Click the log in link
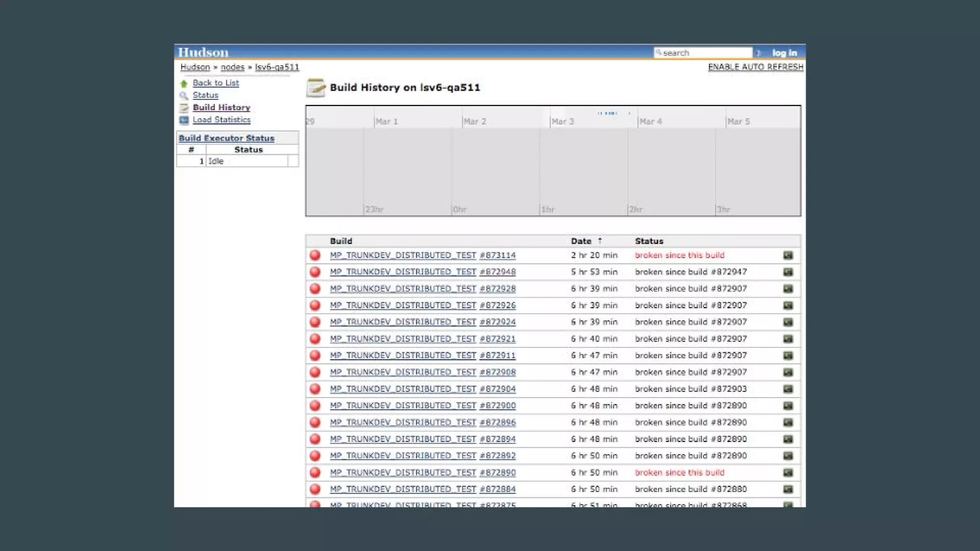The height and width of the screenshot is (551, 980). 784,53
